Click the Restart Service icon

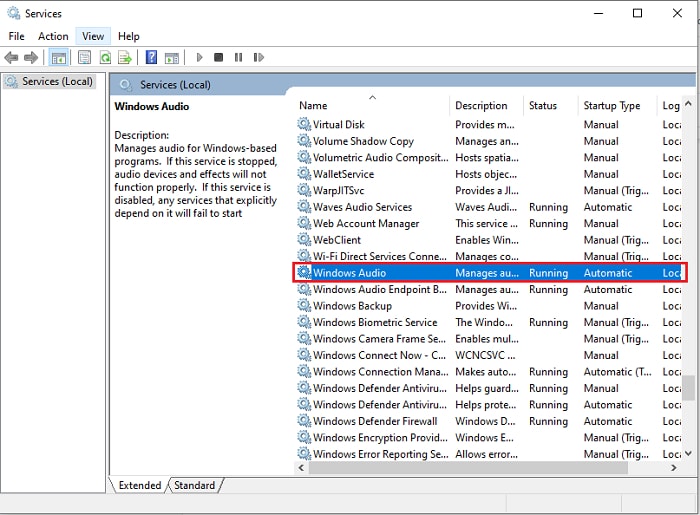click(258, 58)
